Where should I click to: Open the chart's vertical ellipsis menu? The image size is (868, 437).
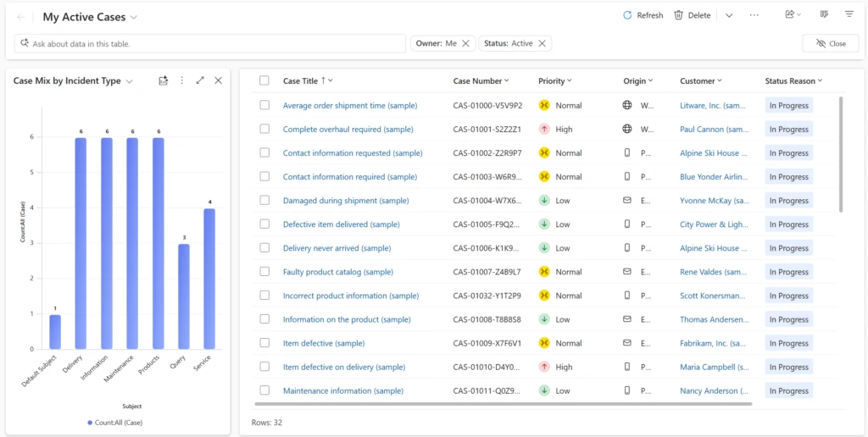click(181, 80)
